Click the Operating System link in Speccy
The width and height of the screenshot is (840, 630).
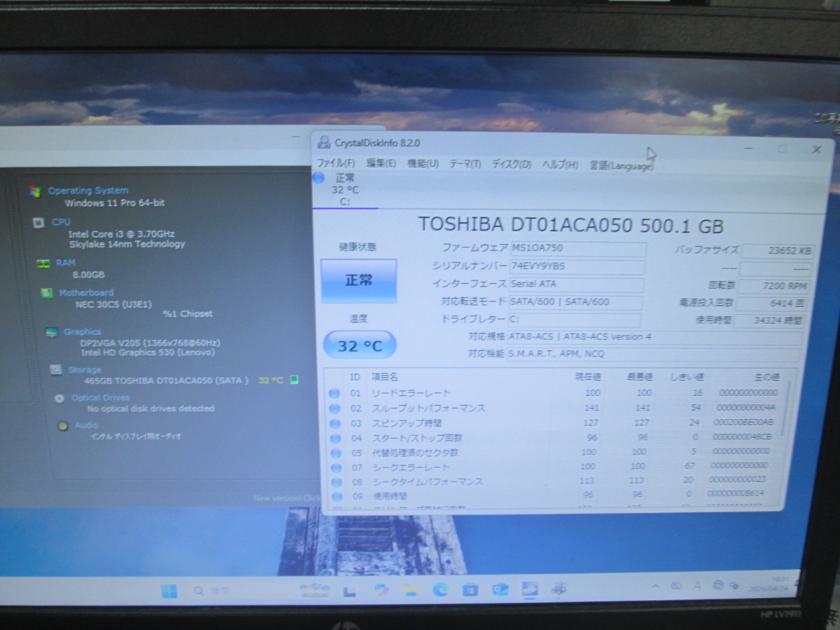88,191
